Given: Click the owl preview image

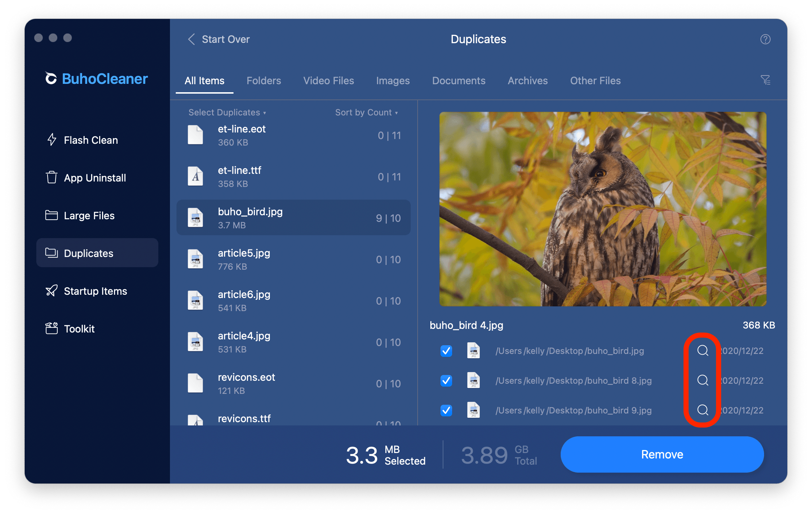Looking at the screenshot, I should point(603,209).
